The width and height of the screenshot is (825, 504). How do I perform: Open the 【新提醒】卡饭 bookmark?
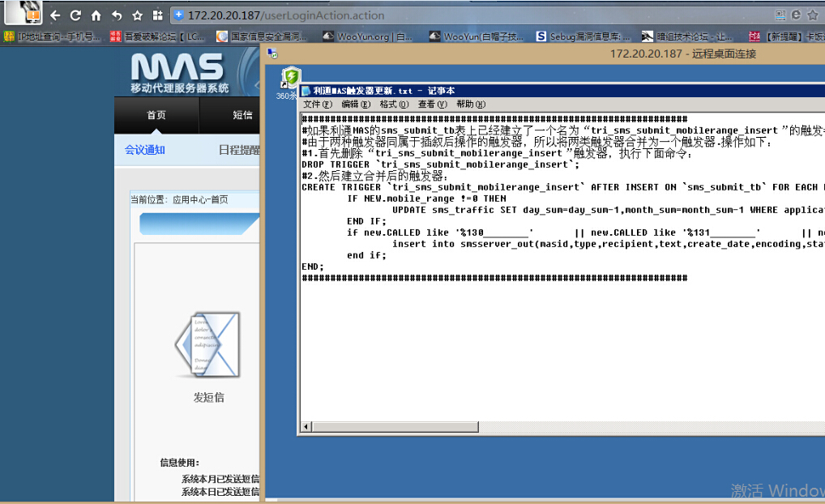coord(787,36)
